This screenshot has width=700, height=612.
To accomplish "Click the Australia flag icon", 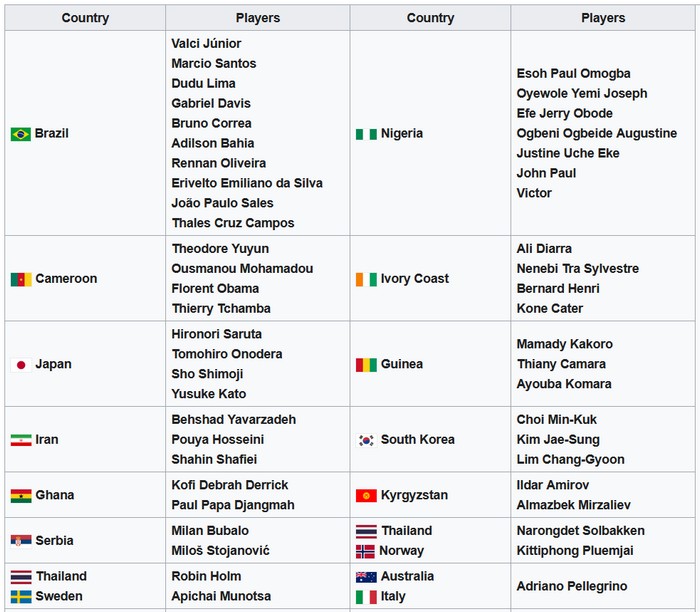I will [366, 577].
